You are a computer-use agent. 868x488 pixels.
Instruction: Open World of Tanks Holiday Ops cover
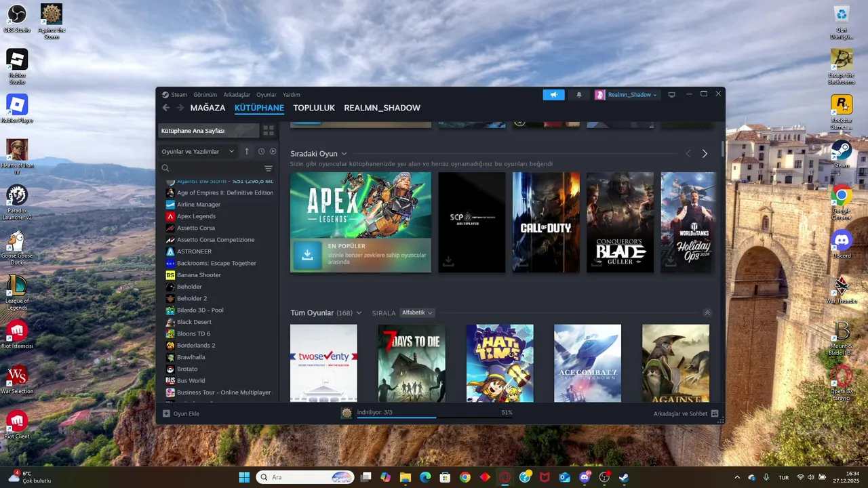[x=688, y=222]
